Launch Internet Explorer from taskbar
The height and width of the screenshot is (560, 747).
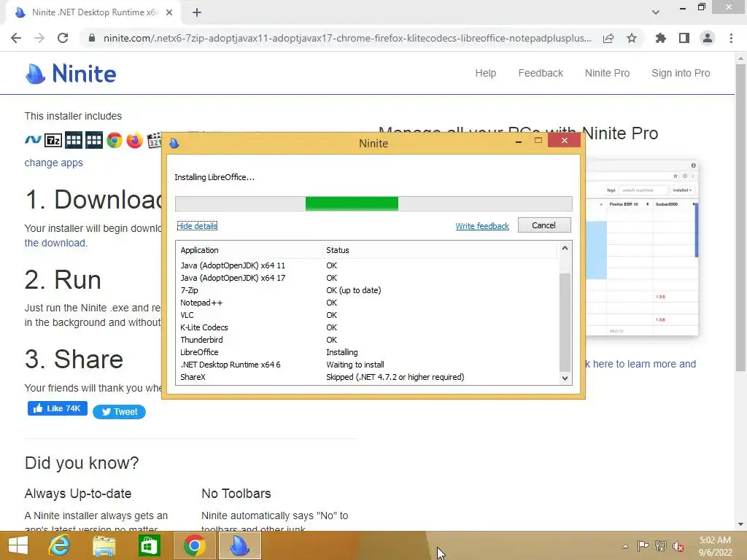[x=60, y=545]
